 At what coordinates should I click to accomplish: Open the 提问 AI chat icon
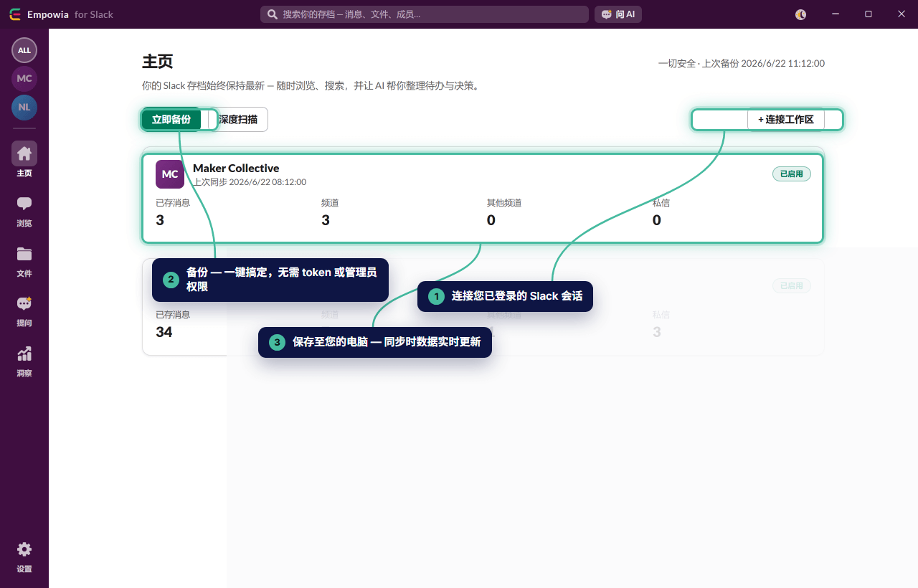pos(24,303)
